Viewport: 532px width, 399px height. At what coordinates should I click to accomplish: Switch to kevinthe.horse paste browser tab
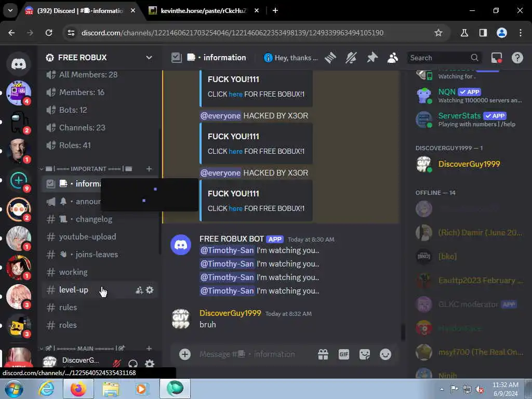[x=204, y=10]
